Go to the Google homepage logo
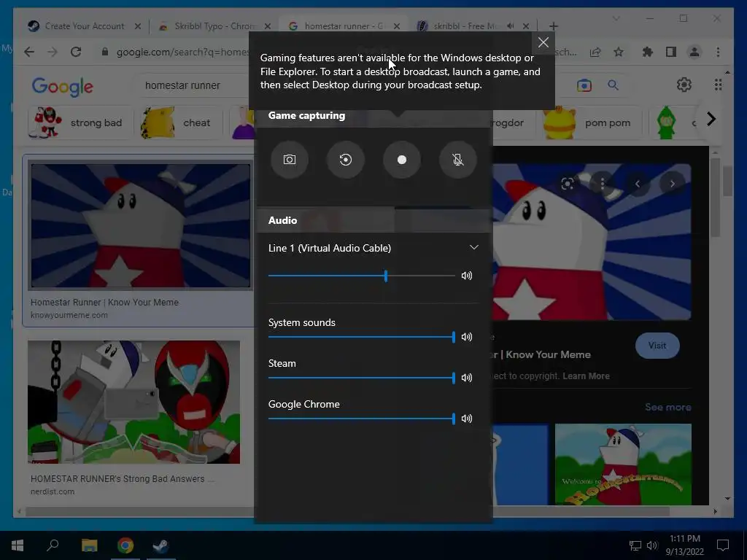The width and height of the screenshot is (747, 560). [63, 87]
